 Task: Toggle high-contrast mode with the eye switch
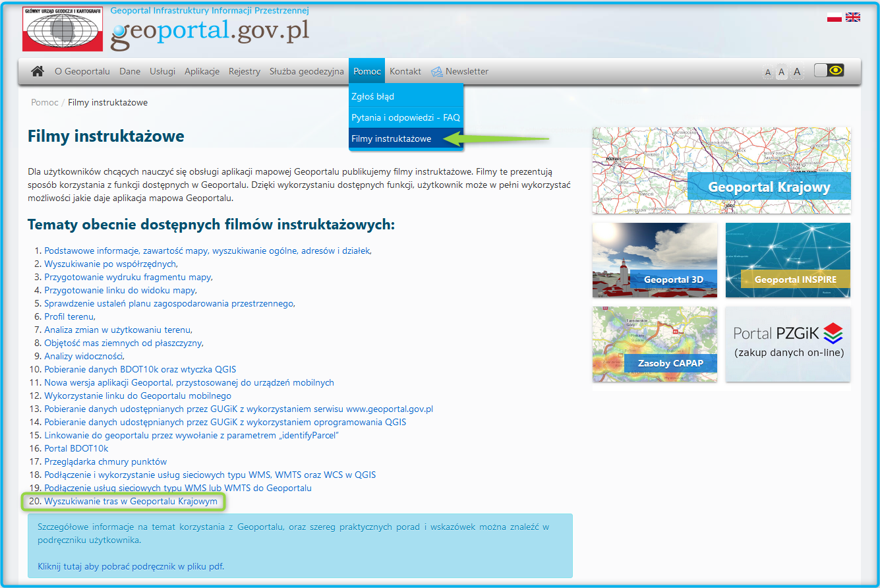pyautogui.click(x=829, y=69)
